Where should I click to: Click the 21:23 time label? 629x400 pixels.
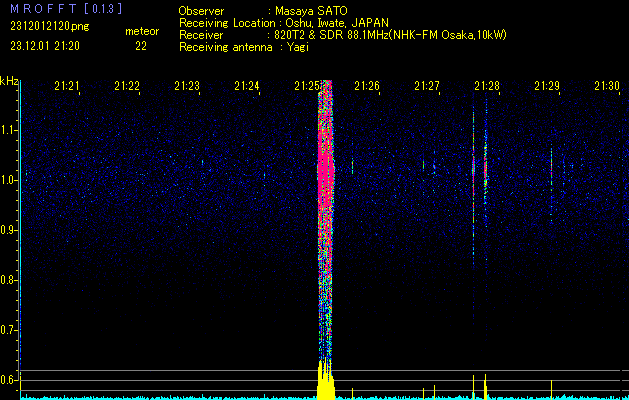(x=187, y=87)
